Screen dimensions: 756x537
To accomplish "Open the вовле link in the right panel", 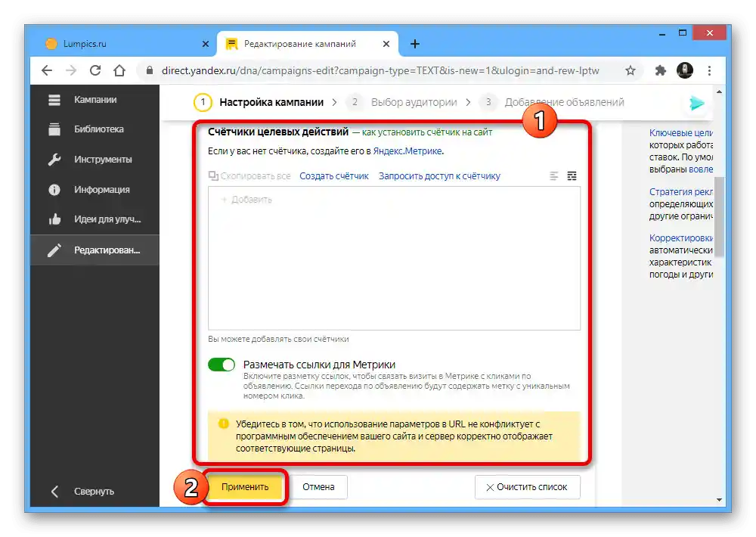I will click(x=701, y=169).
